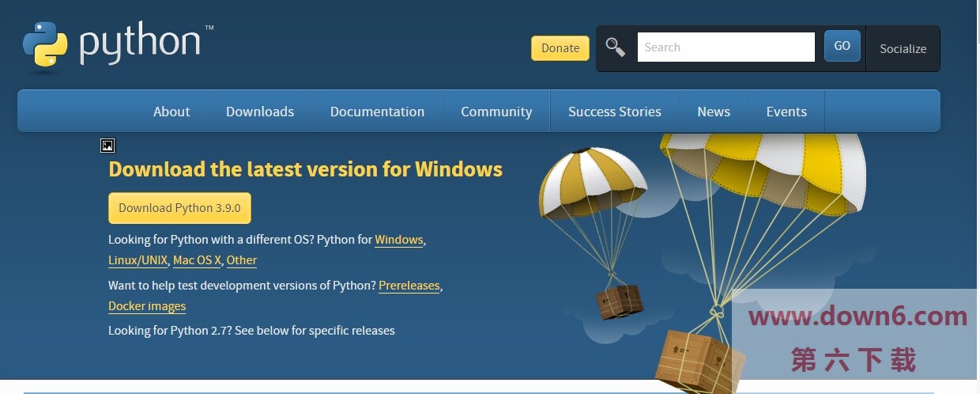This screenshot has height=394, width=980.
Task: Open the Events menu
Action: (786, 112)
